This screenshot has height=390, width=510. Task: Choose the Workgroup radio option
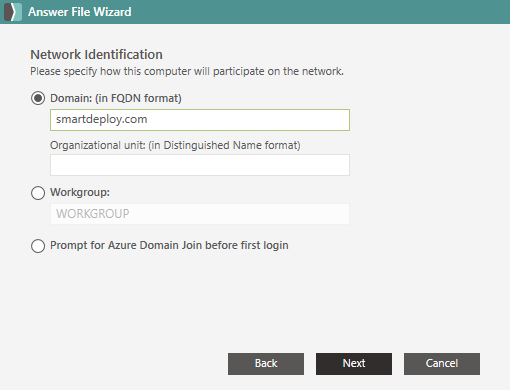[38, 193]
